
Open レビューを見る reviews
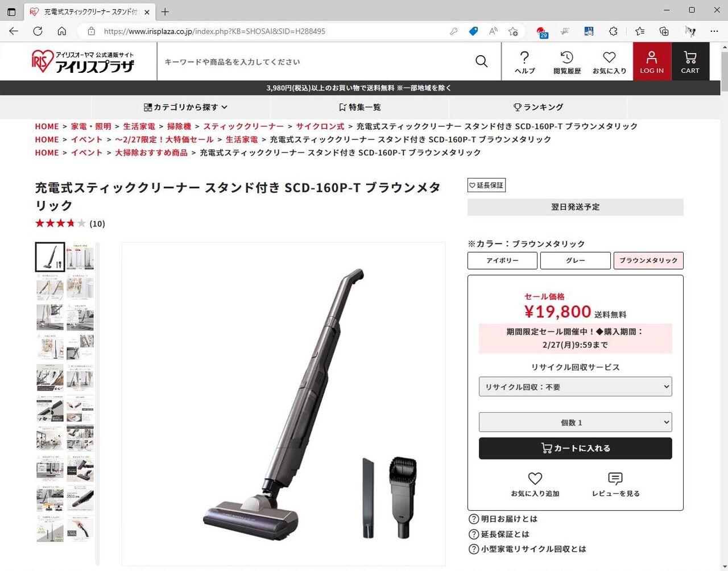(615, 485)
